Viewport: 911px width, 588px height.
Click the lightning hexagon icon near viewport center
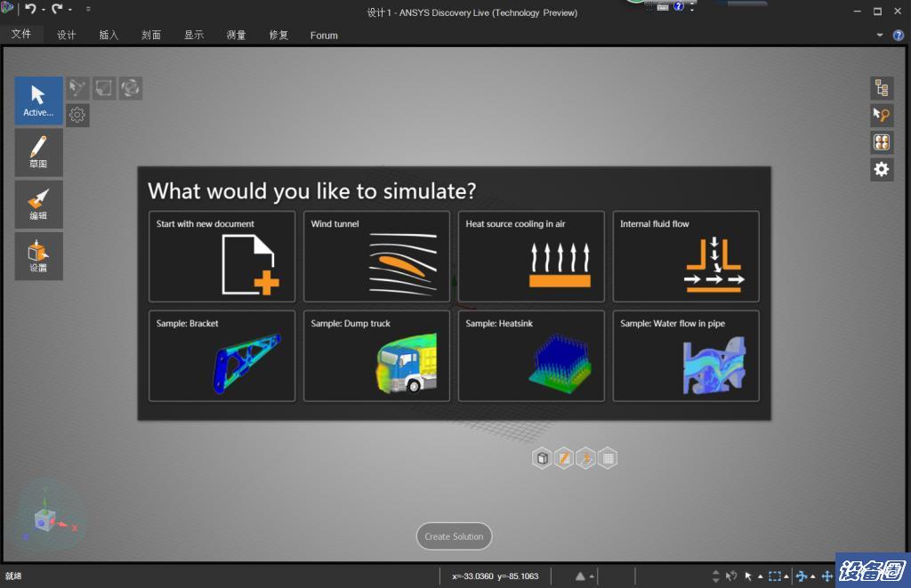[x=585, y=458]
